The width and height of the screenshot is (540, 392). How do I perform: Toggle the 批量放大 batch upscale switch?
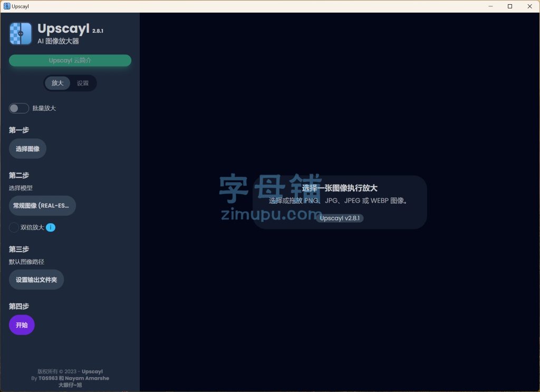click(x=18, y=108)
